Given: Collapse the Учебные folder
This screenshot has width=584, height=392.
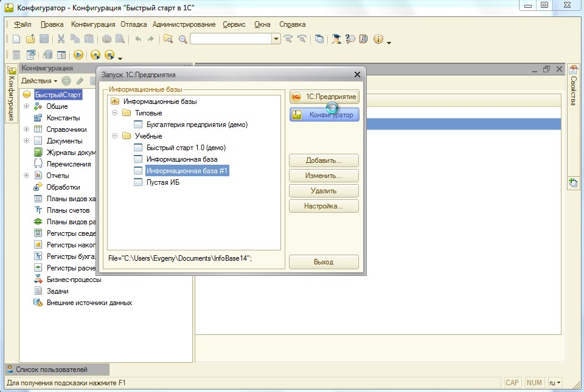Looking at the screenshot, I should click(x=115, y=136).
